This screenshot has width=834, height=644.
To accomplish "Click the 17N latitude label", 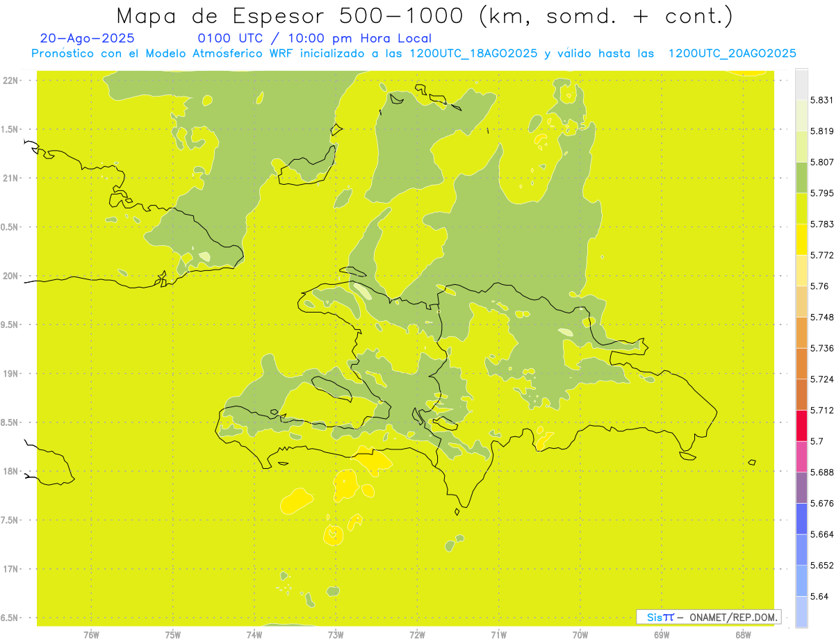I will (x=10, y=569).
